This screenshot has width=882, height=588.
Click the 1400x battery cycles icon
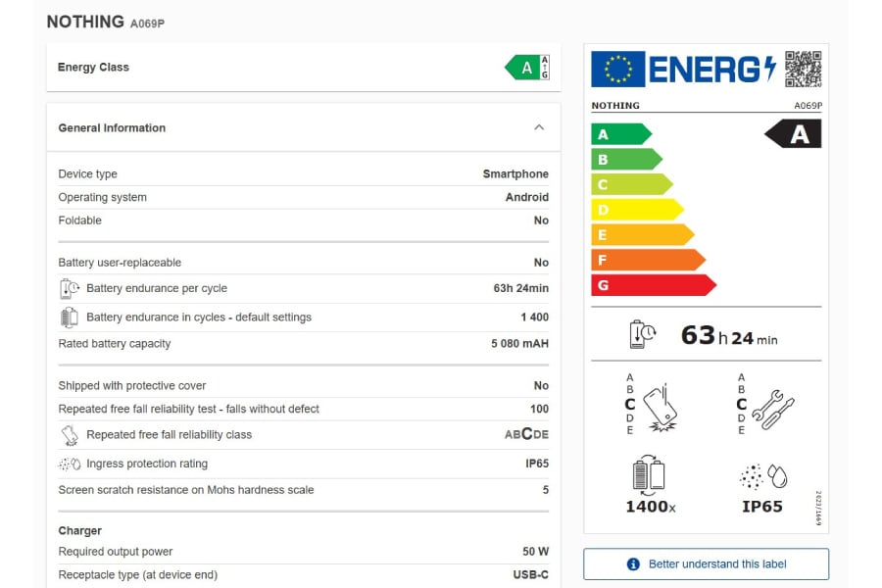click(x=649, y=475)
